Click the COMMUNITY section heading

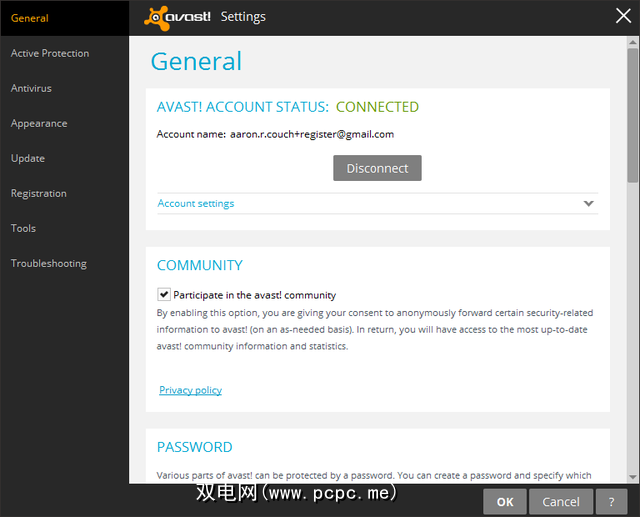(x=200, y=265)
